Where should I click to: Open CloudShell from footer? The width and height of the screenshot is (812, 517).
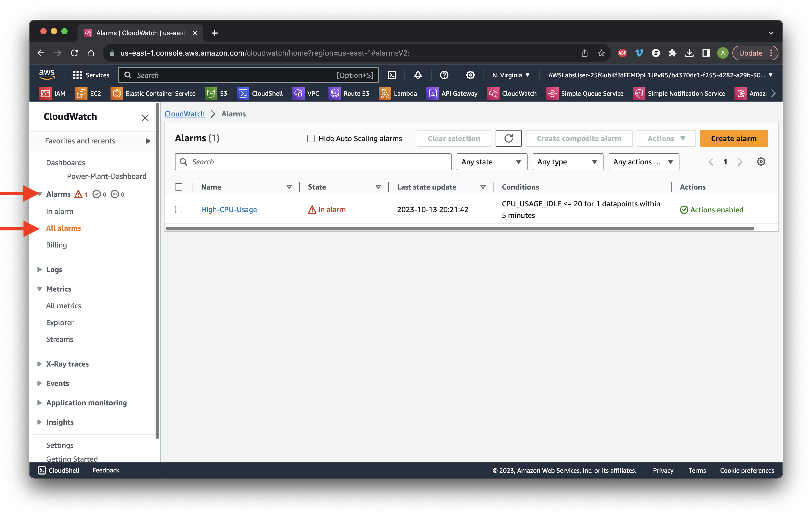(x=59, y=470)
